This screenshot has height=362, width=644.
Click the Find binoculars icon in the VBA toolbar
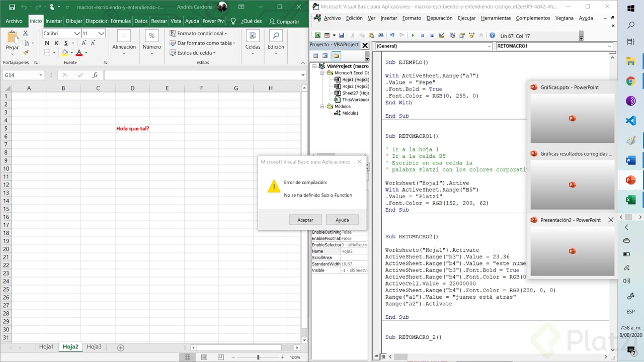pos(380,36)
